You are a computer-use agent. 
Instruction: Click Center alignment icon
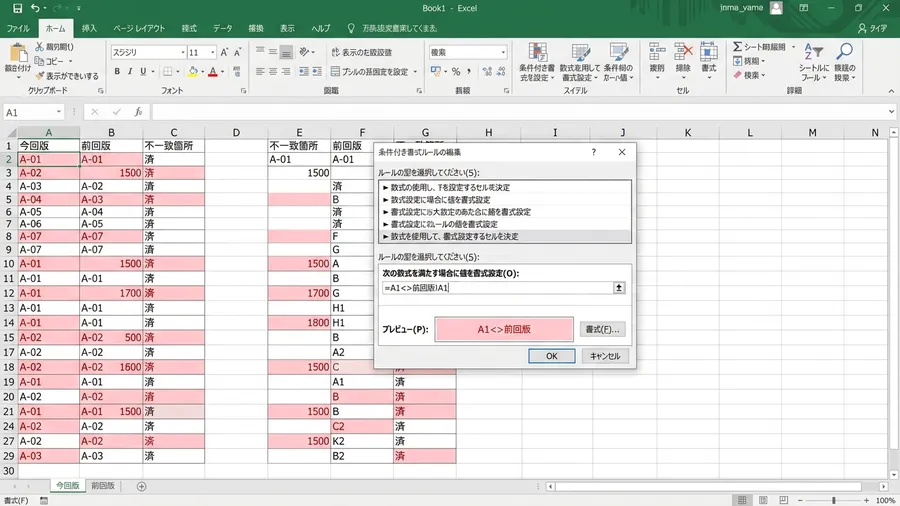[273, 71]
